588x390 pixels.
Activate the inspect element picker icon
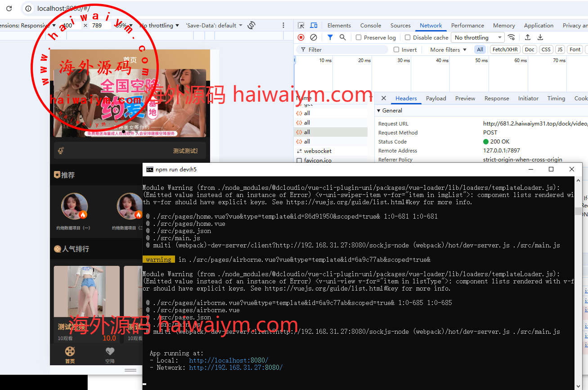[301, 26]
